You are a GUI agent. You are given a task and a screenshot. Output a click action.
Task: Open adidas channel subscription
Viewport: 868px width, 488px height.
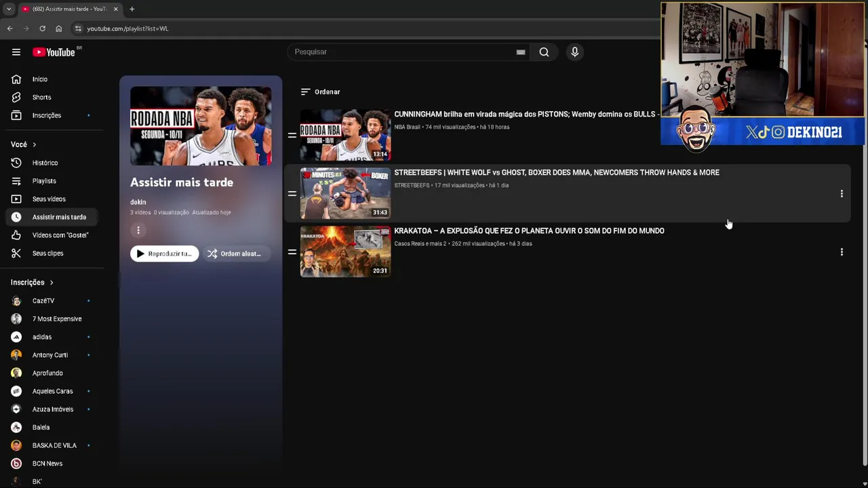(52, 337)
